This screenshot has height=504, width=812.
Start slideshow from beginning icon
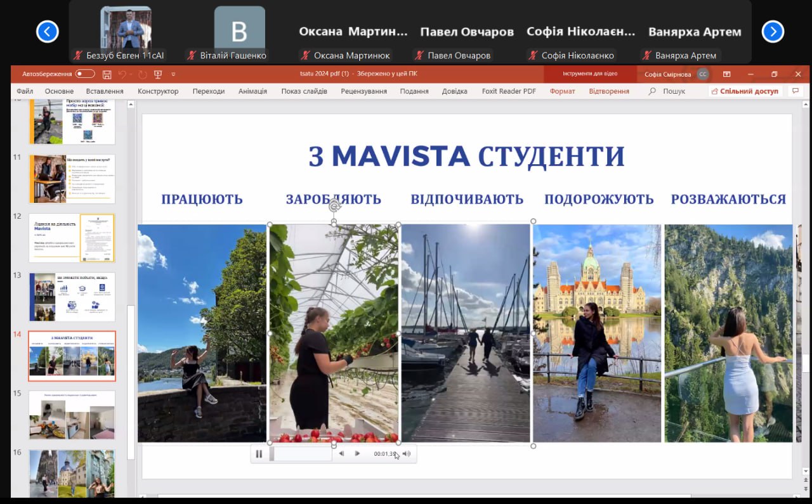(158, 74)
